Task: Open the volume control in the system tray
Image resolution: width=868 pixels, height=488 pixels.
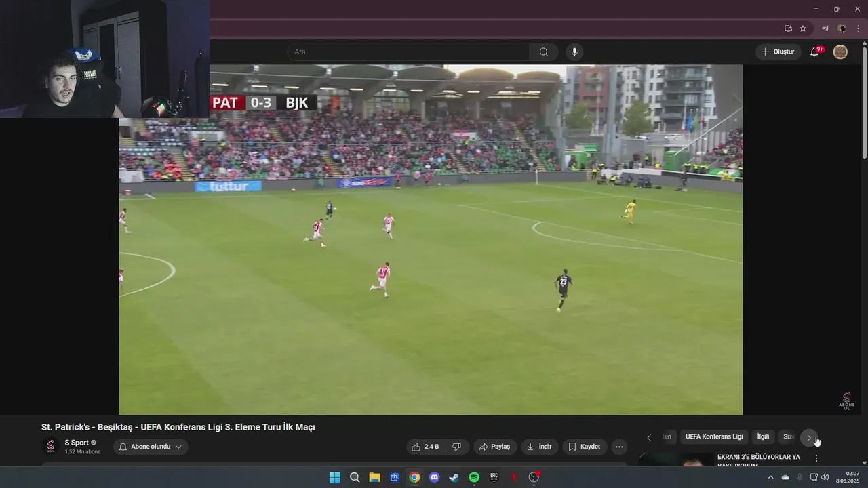Action: point(825,477)
